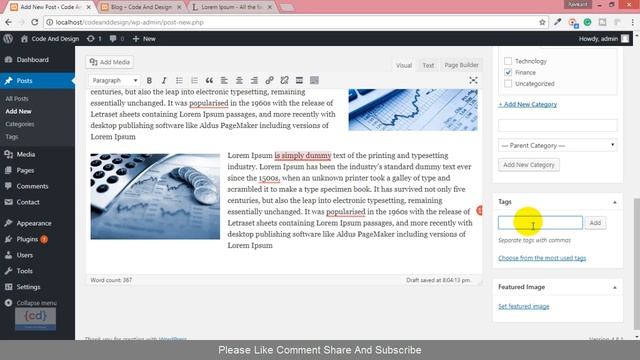Open the Paragraph format dropdown
This screenshot has width=640, height=360.
coord(114,80)
